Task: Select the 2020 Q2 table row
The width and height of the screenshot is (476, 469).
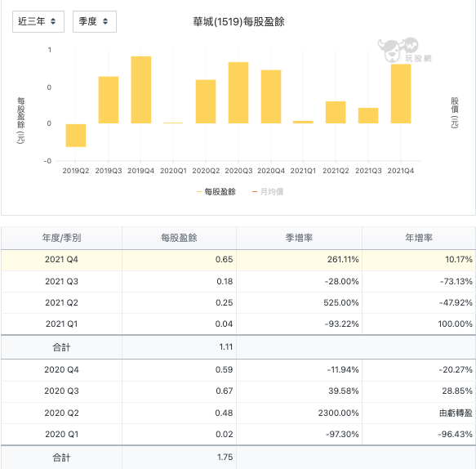Action: pos(238,413)
